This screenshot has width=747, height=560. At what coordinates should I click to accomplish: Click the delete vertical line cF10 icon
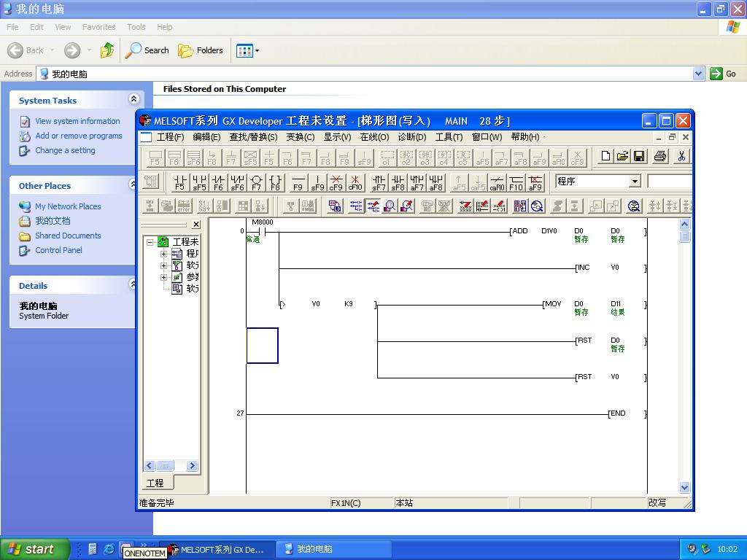pyautogui.click(x=355, y=182)
